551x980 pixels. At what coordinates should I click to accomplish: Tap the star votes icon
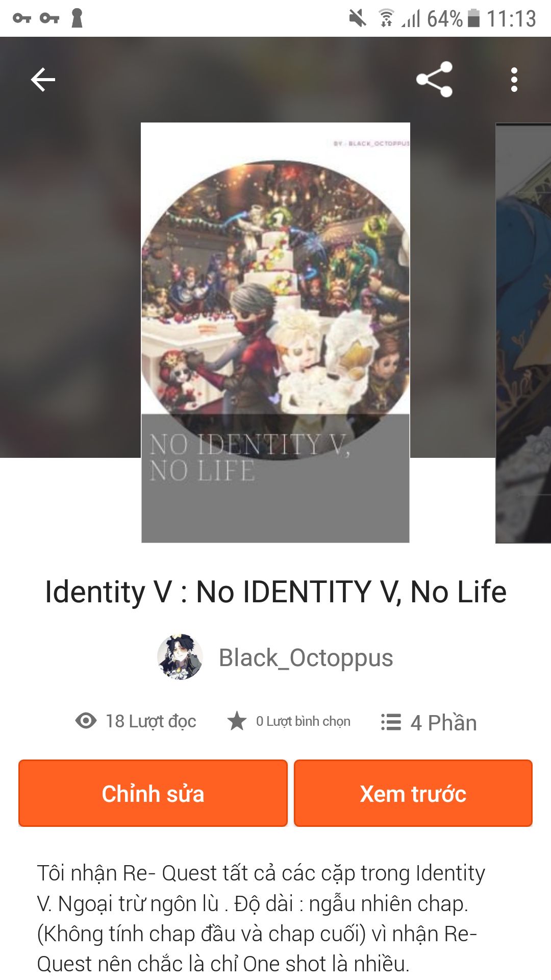click(x=237, y=721)
